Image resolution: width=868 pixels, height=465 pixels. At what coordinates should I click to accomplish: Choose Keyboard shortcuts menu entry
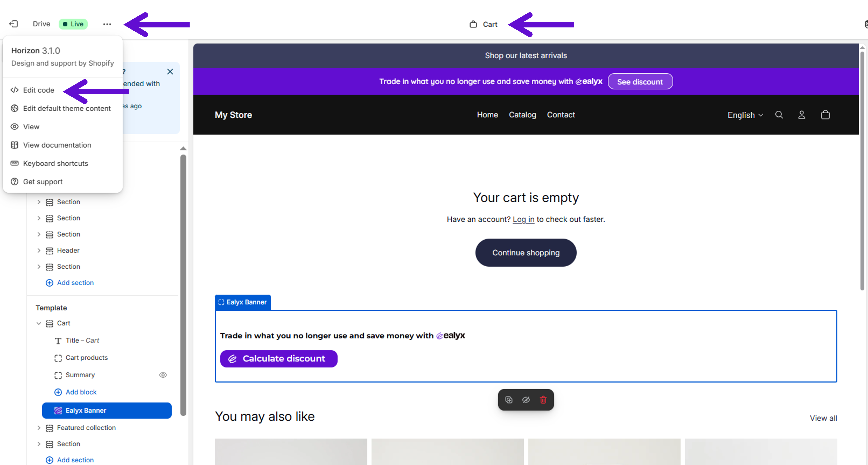click(x=55, y=163)
